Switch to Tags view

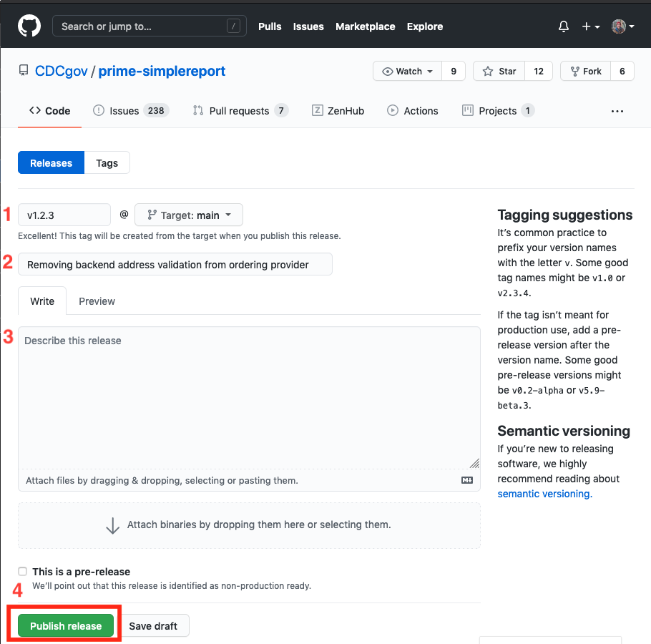click(x=107, y=162)
